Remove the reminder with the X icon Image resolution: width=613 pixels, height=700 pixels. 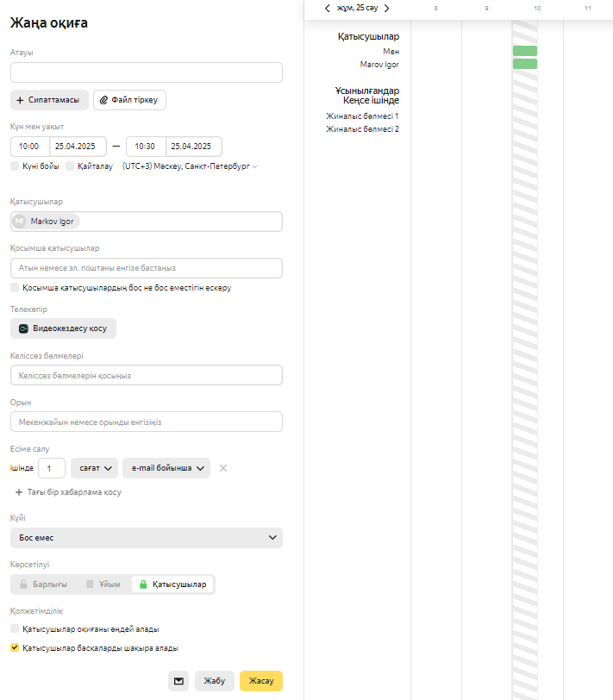click(222, 468)
